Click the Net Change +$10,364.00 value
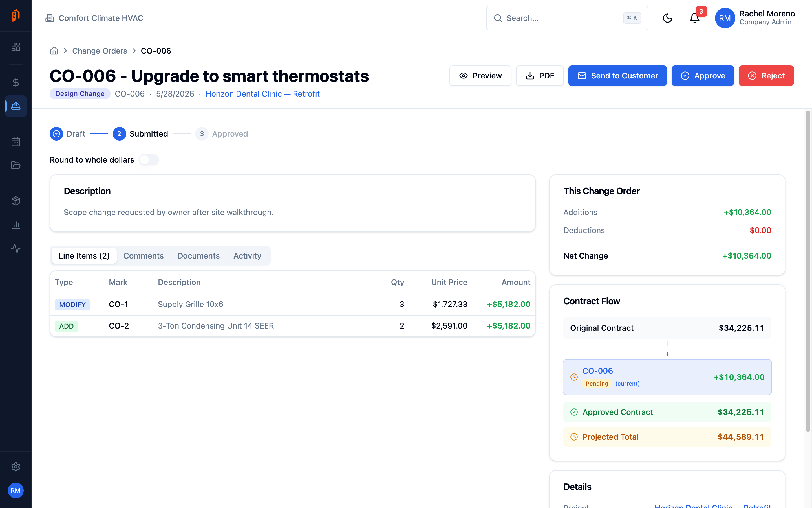The width and height of the screenshot is (812, 508). tap(747, 256)
